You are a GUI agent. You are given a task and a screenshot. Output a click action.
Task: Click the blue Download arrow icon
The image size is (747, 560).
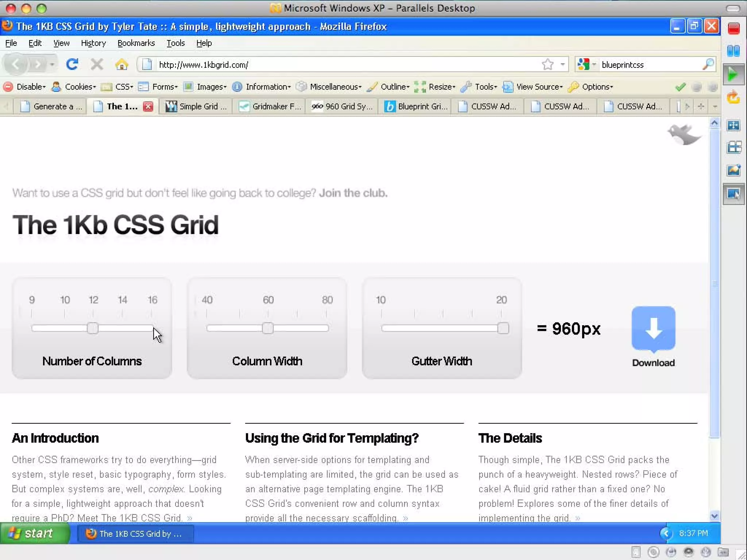click(x=653, y=328)
